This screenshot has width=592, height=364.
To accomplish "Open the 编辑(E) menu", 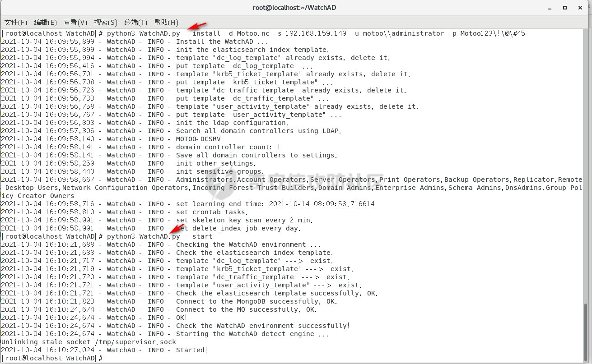I will [x=46, y=22].
